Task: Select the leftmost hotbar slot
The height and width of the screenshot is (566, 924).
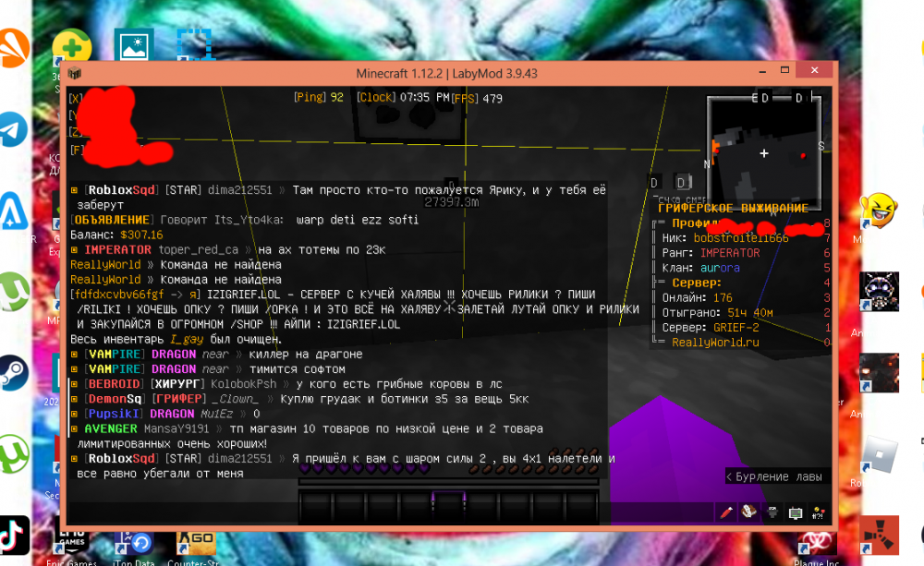Action: tap(316, 507)
